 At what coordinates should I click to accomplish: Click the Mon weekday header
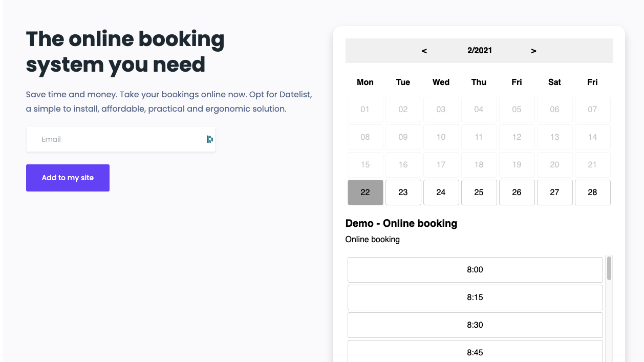[365, 82]
